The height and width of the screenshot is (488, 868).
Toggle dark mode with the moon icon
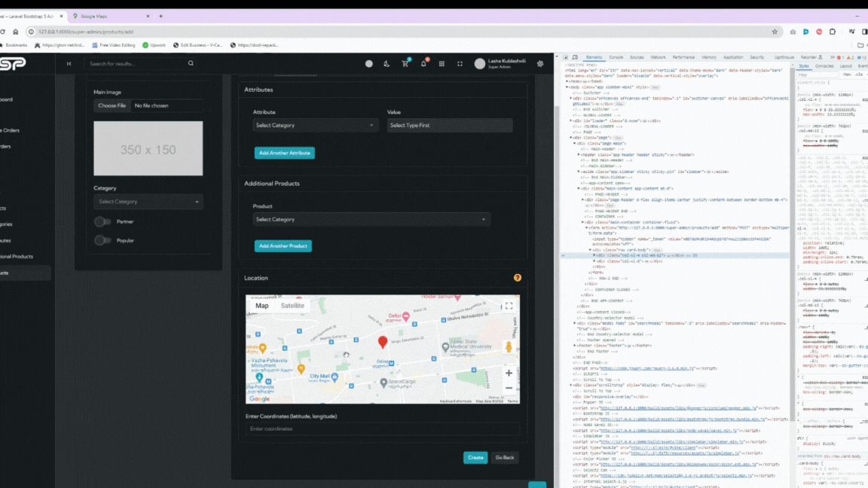click(x=387, y=63)
